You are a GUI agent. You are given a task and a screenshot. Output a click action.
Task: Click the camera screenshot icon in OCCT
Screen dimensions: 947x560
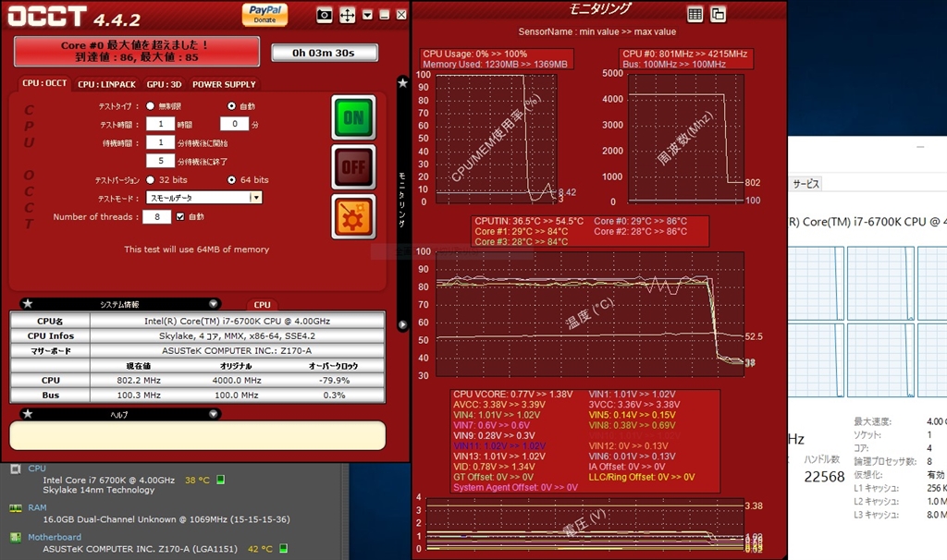tap(325, 15)
